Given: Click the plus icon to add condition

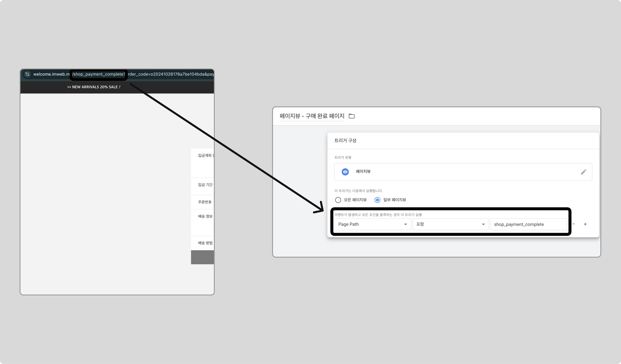Looking at the screenshot, I should point(585,224).
